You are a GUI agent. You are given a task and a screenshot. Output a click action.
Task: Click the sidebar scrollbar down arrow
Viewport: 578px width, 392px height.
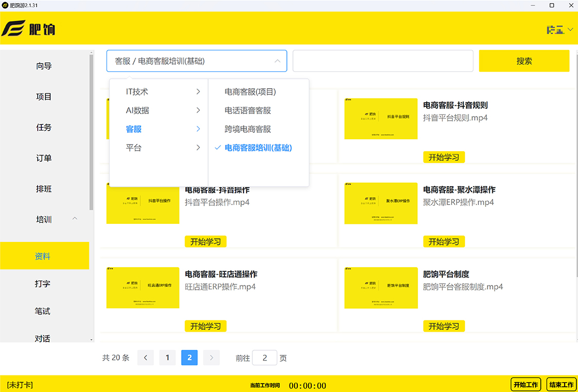[x=91, y=340]
